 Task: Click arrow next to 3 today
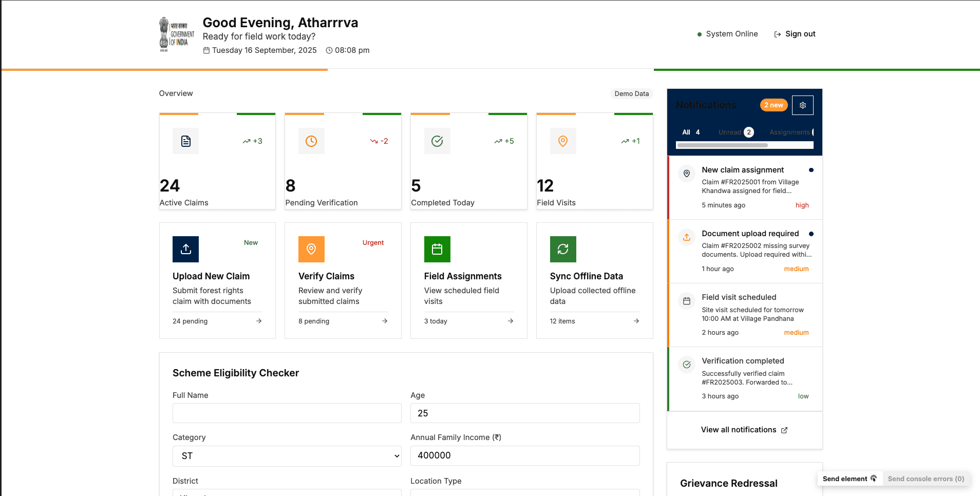click(x=511, y=321)
